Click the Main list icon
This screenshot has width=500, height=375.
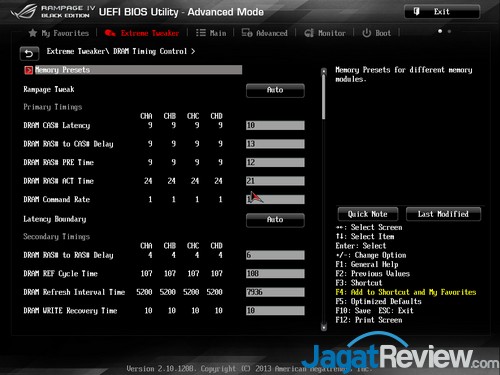coord(201,33)
